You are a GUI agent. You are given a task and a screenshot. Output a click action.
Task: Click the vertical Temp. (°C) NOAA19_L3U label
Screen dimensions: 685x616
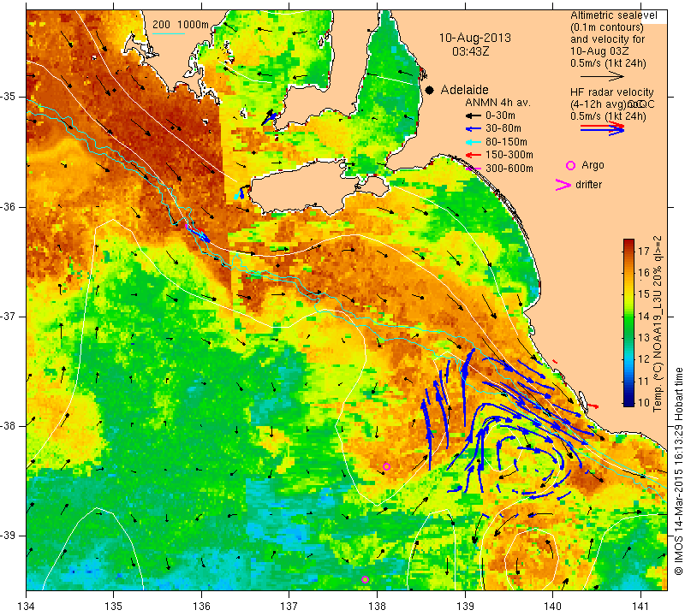point(658,323)
